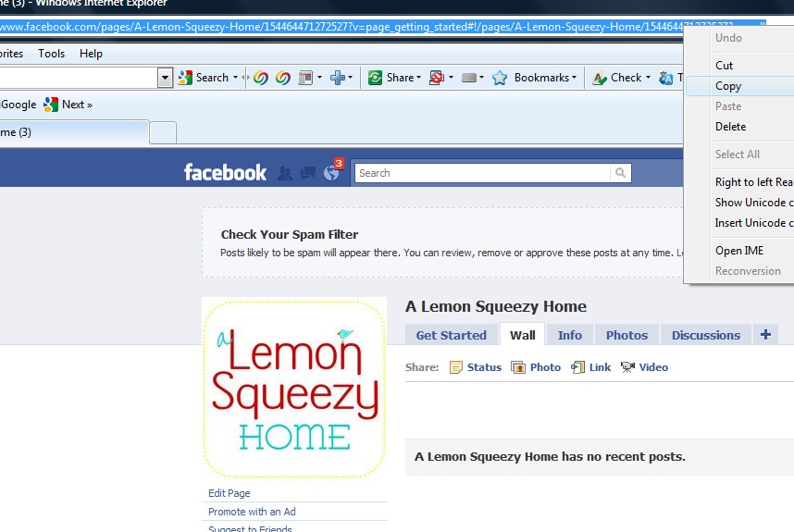The height and width of the screenshot is (532, 794).
Task: Click the page layout toolbar icon
Action: [305, 78]
